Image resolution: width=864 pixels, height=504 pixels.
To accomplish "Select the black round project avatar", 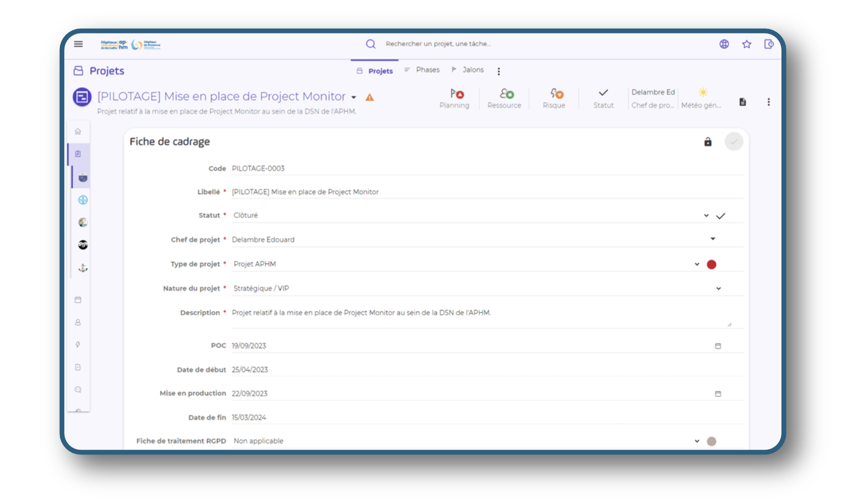I will [x=83, y=244].
